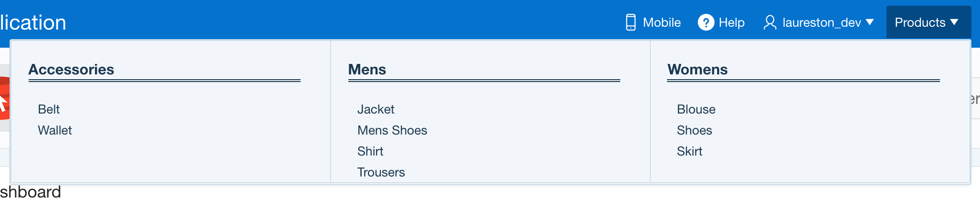The width and height of the screenshot is (980, 208).
Task: Click the user profile icon
Action: (x=770, y=22)
